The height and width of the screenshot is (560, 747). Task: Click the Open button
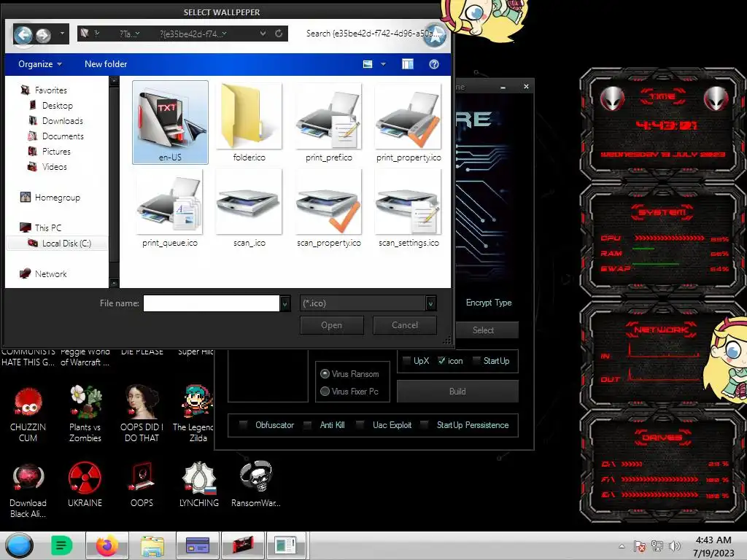click(332, 324)
